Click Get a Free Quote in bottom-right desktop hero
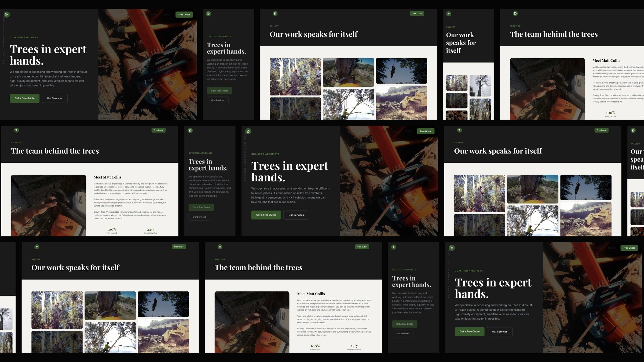The image size is (644, 362). (x=470, y=331)
